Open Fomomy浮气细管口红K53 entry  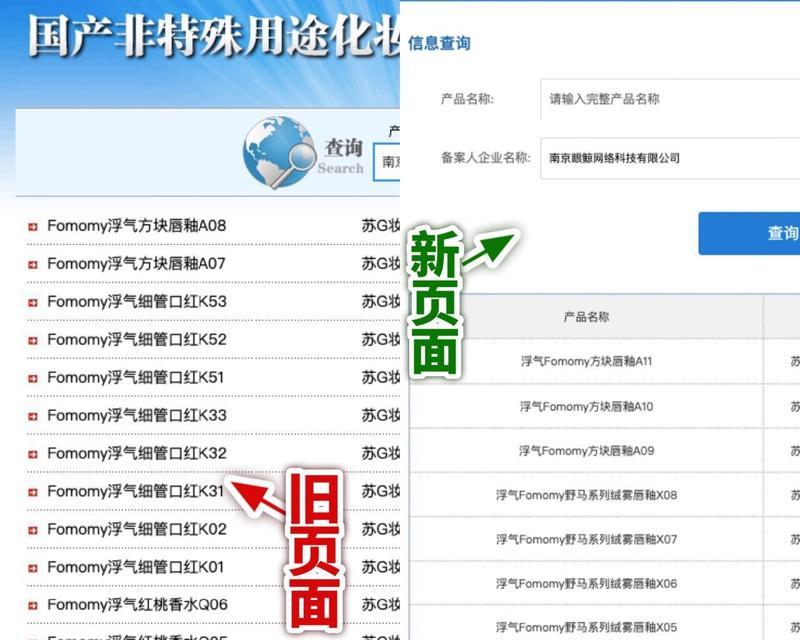coord(137,302)
